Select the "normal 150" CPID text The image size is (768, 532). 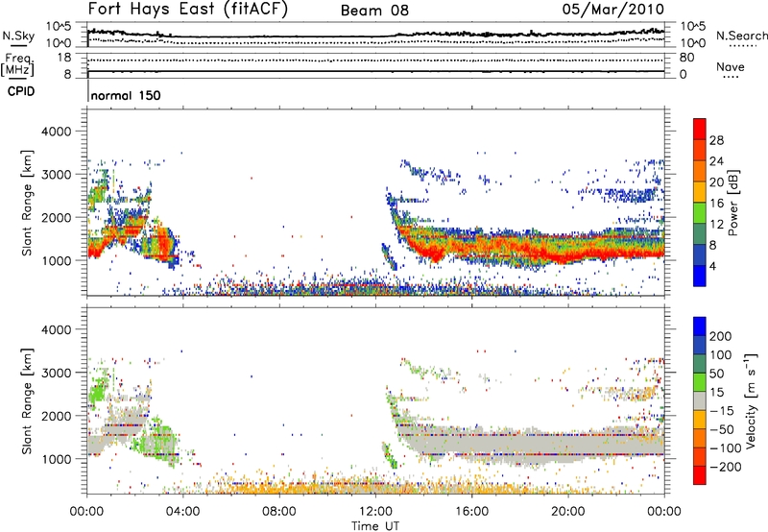coord(126,95)
